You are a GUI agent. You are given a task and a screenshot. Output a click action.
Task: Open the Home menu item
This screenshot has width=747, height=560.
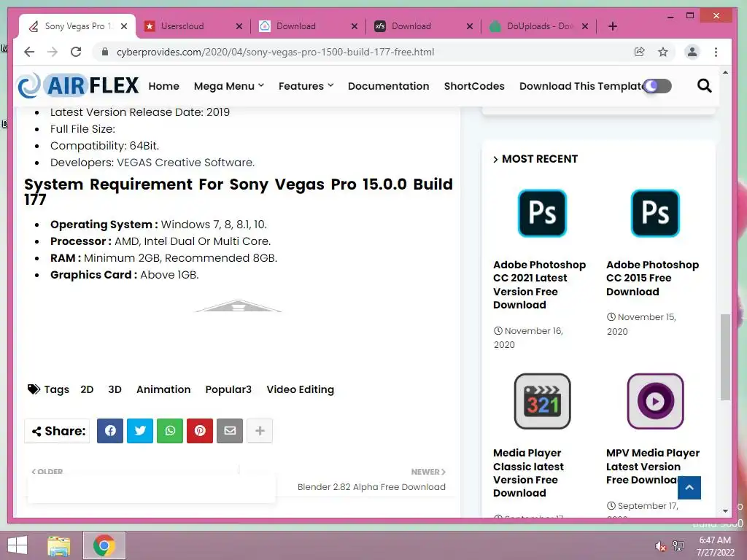point(164,86)
